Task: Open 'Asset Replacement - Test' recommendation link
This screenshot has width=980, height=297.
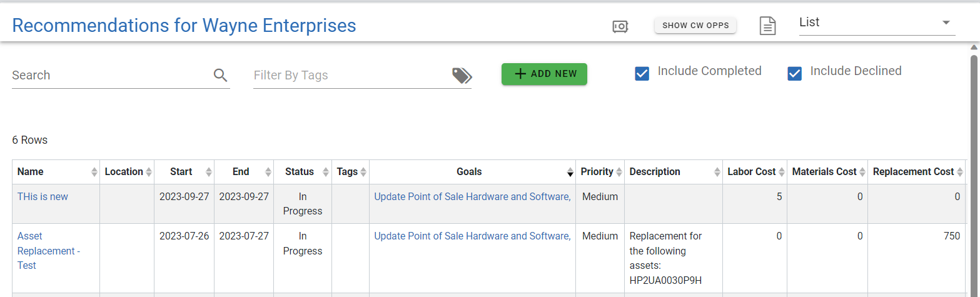Action: click(x=49, y=251)
